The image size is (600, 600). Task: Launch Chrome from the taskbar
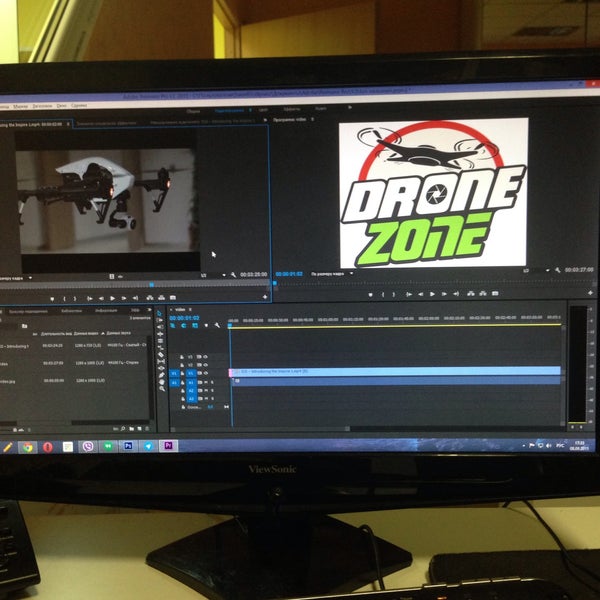click(x=27, y=447)
